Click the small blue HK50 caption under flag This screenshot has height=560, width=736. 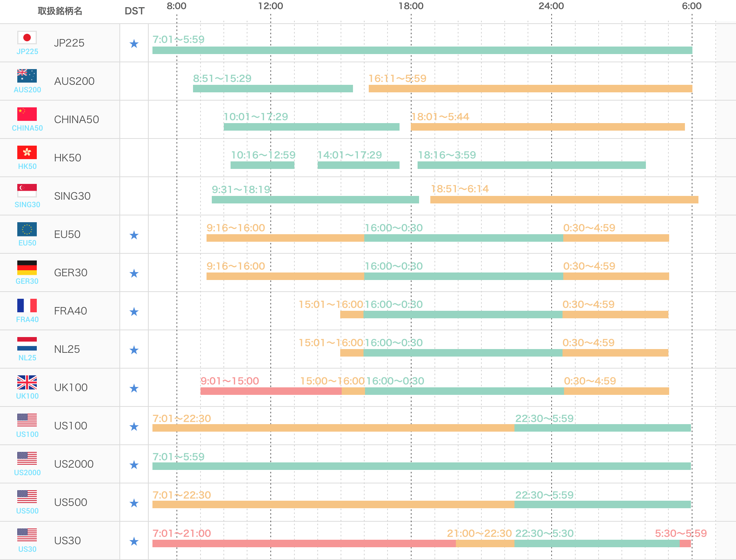pos(27,166)
